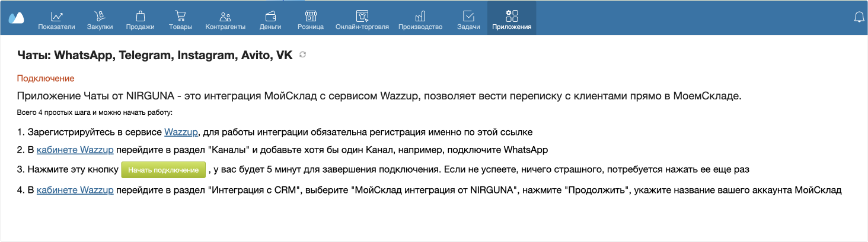Open the кабинете Wazzup link in step 2
The height and width of the screenshot is (242, 868).
75,149
